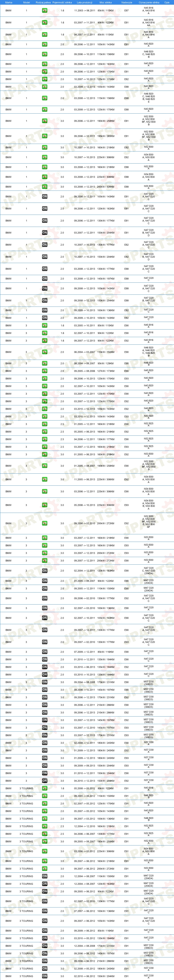The image size is (174, 980).
Task: Click petrol icon in 240kW / 326KM row
Action: 44,187
